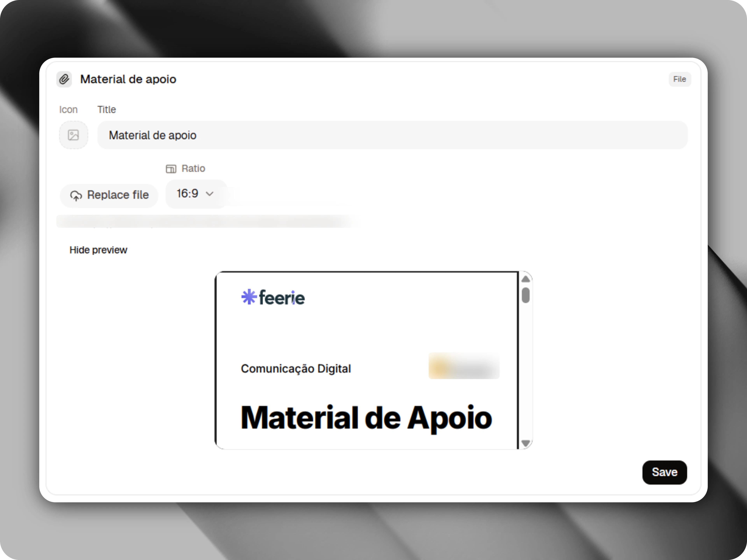Click the paperclip attachment icon

pyautogui.click(x=64, y=79)
